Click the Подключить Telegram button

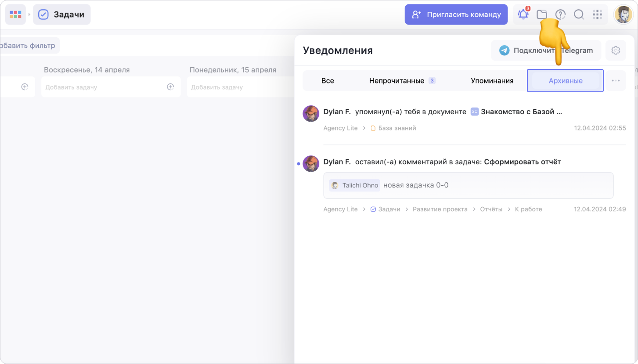click(546, 50)
